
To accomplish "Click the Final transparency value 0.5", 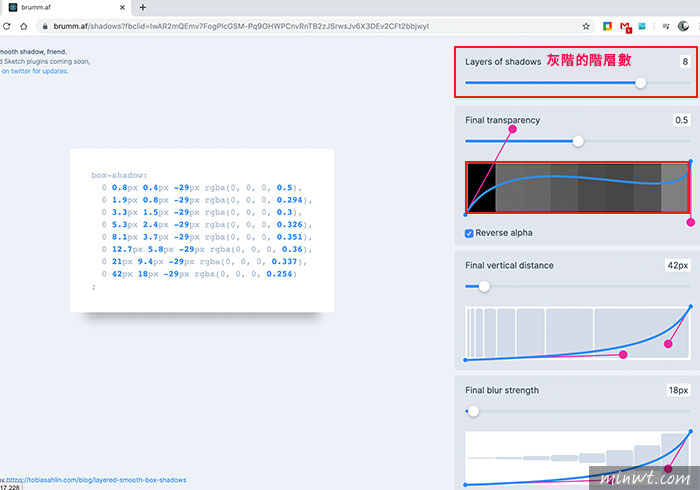I will click(681, 120).
